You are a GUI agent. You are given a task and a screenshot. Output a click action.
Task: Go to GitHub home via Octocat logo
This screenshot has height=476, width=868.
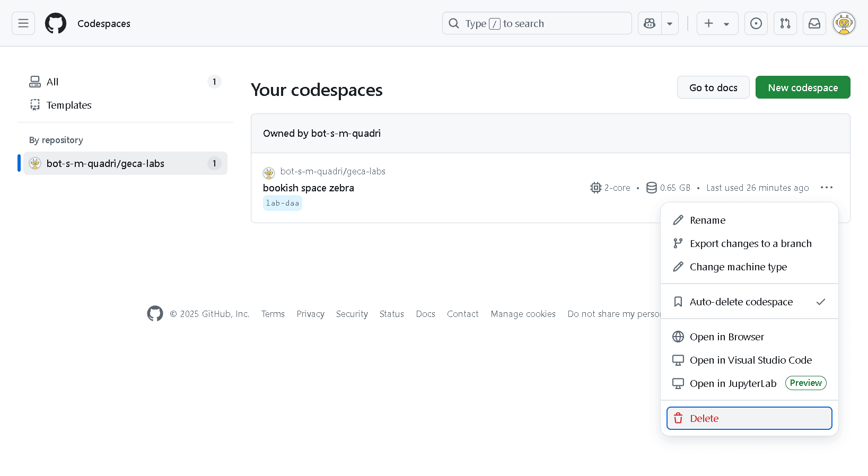click(x=56, y=23)
